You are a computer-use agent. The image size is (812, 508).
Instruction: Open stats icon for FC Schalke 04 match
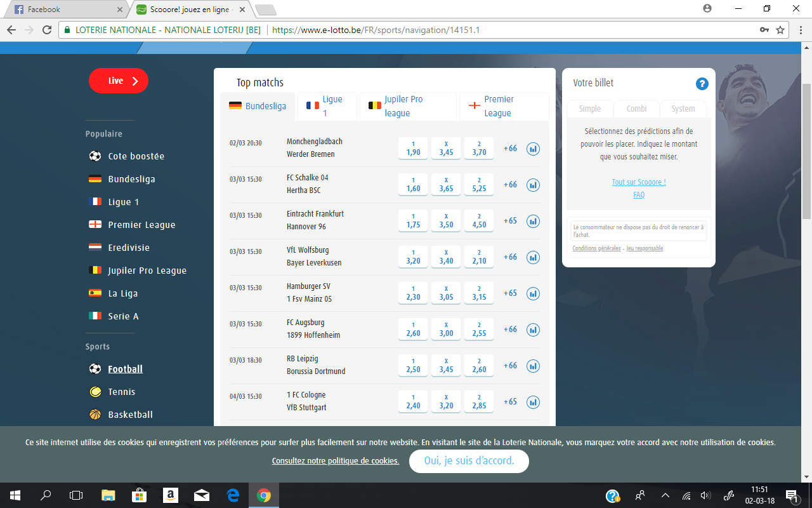pos(533,185)
